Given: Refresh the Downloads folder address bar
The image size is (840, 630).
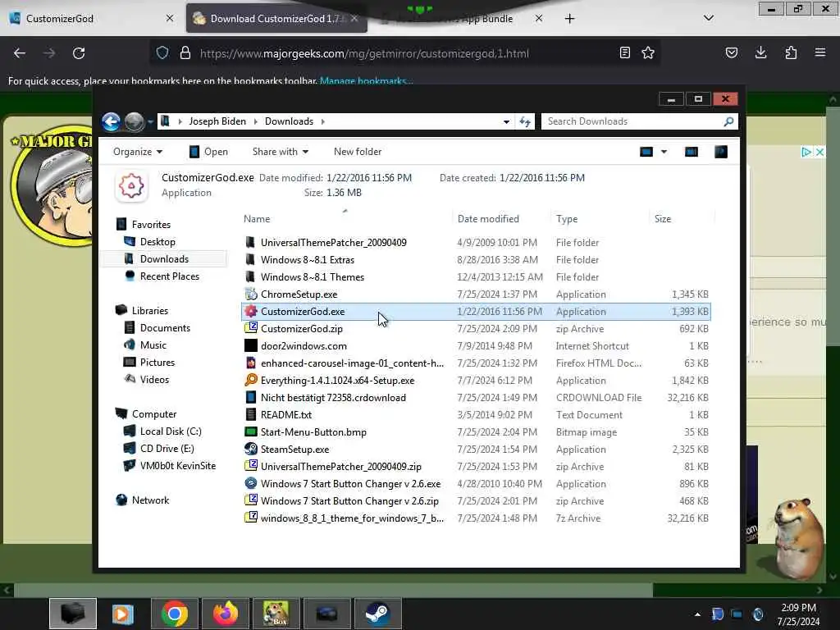Looking at the screenshot, I should [525, 121].
